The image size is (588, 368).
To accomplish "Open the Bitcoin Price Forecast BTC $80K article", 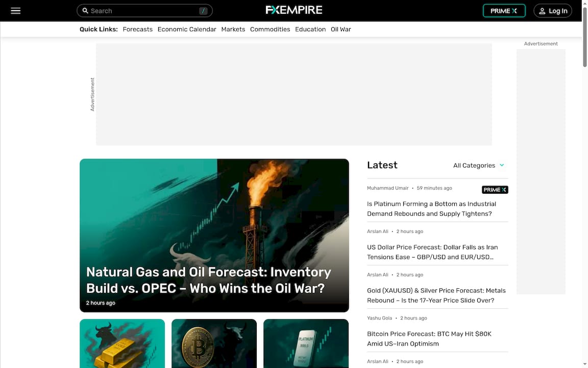I will [x=429, y=338].
